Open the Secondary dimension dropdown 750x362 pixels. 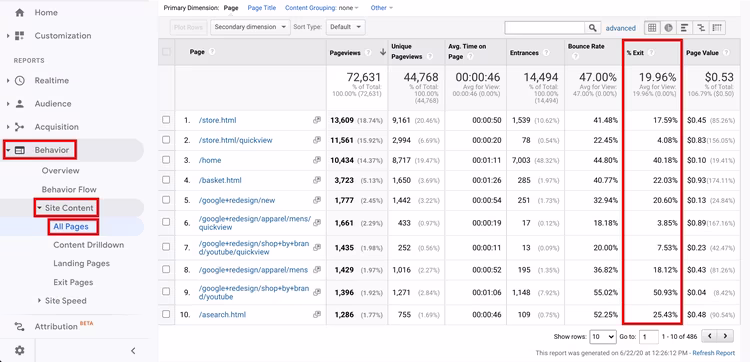(x=250, y=27)
